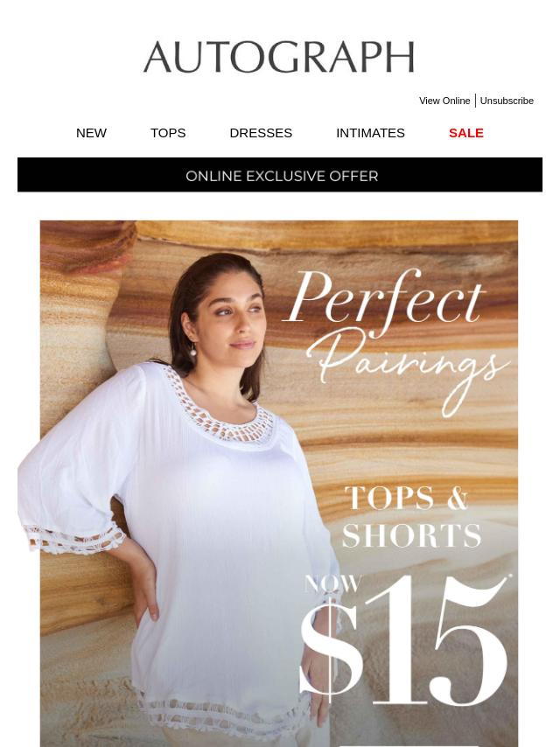560x747 pixels.
Task: Click the View Online link
Action: tap(444, 101)
